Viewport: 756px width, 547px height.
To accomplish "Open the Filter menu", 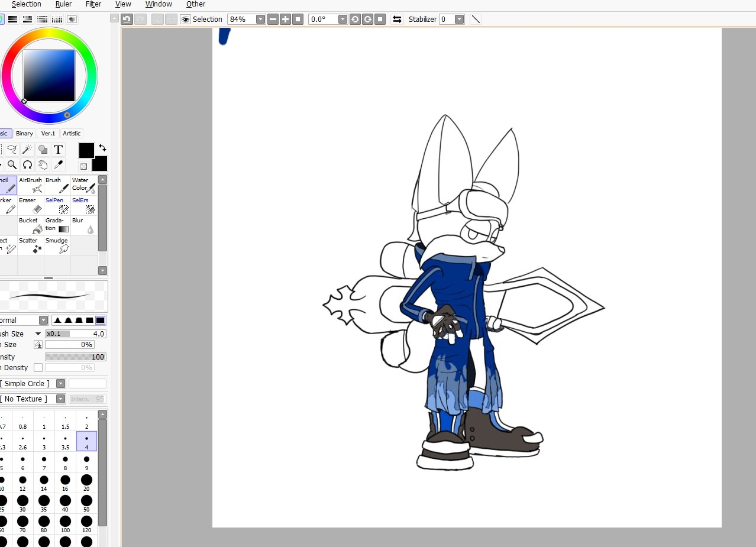I will click(93, 4).
